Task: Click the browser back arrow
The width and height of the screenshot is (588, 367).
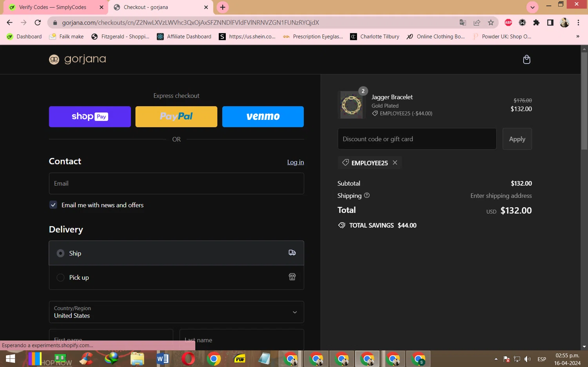Action: pyautogui.click(x=10, y=22)
